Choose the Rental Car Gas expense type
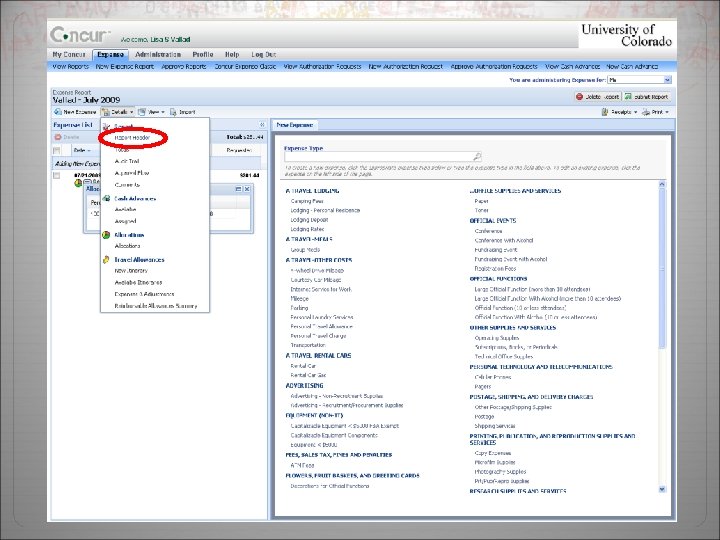The width and height of the screenshot is (720, 540). pos(308,376)
